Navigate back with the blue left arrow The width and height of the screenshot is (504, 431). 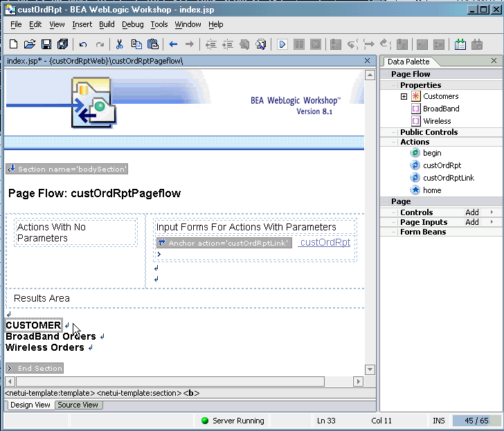pos(173,44)
